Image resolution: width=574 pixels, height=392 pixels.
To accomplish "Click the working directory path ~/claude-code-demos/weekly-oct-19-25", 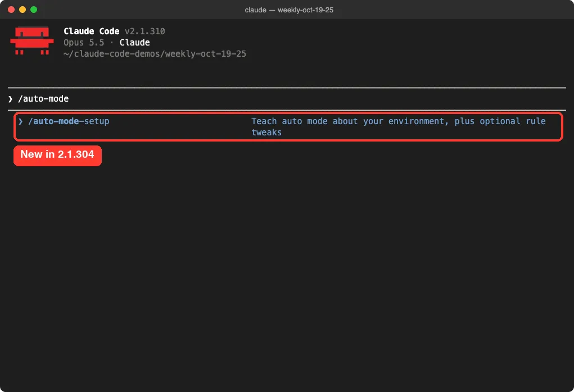I will tap(155, 54).
